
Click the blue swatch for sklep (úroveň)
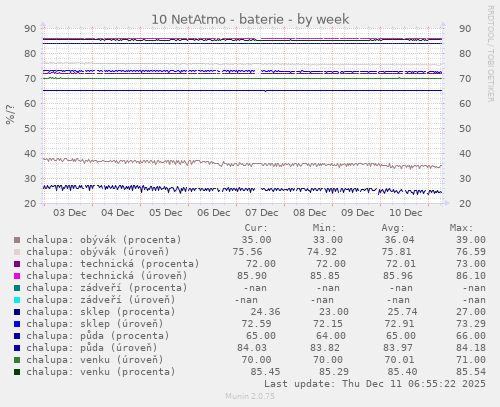(x=17, y=324)
